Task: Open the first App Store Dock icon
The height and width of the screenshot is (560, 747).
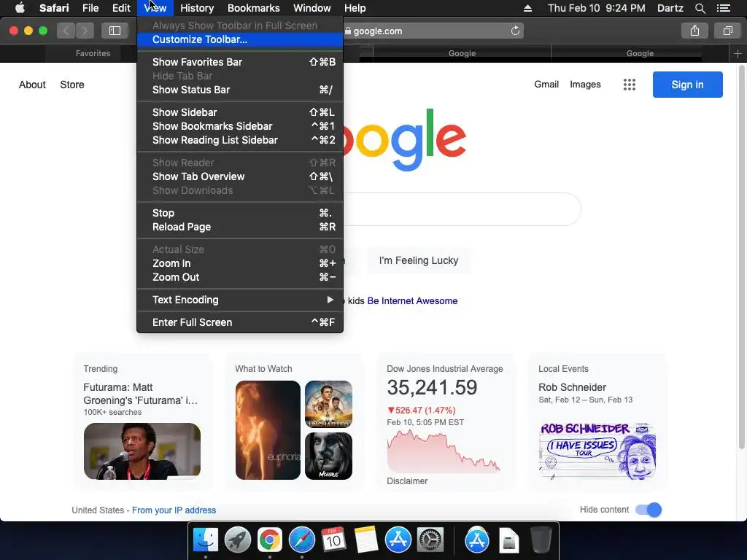Action: tap(398, 540)
